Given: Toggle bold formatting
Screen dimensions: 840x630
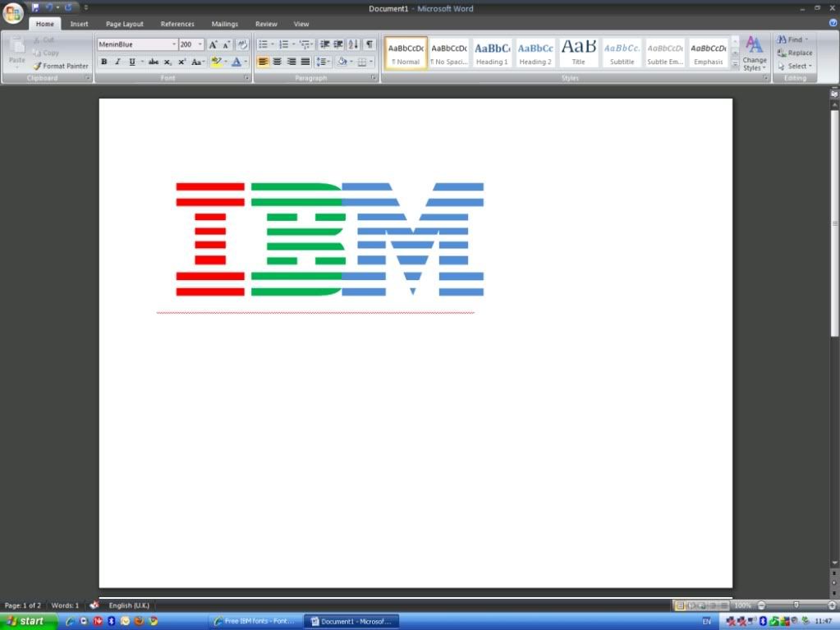Looking at the screenshot, I should tap(103, 62).
